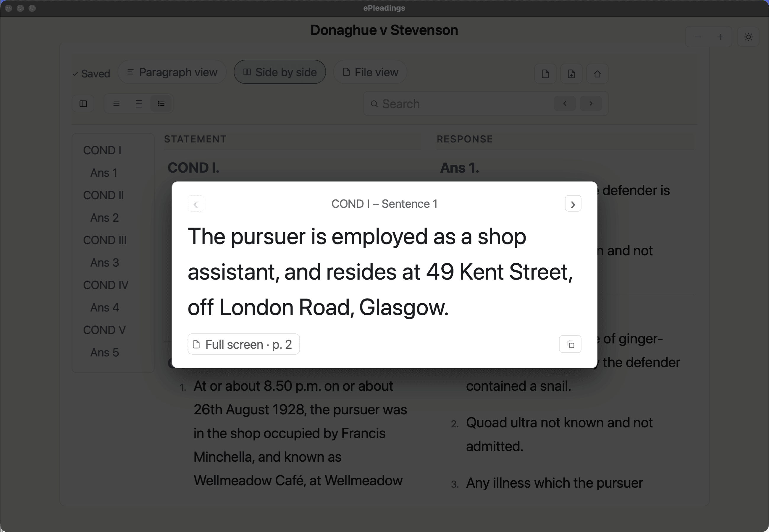
Task: Select Ans 3 in sidebar
Action: [x=104, y=263]
